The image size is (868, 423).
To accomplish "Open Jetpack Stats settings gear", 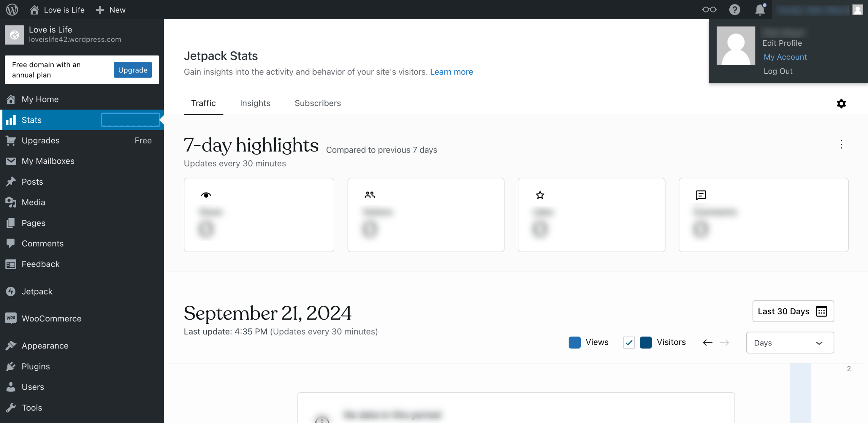I will click(841, 103).
